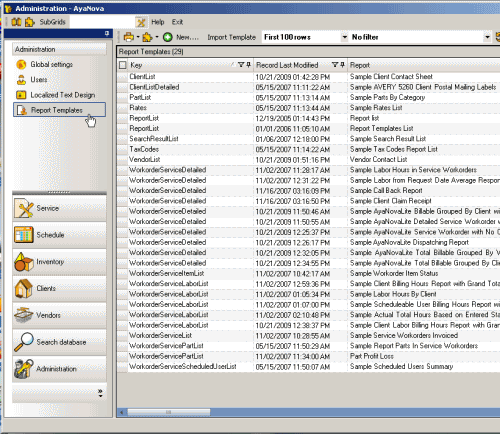Screen dimensions: 500x434
Task: Click the plugin icon in the grid toolbar
Action: pyautogui.click(x=147, y=37)
